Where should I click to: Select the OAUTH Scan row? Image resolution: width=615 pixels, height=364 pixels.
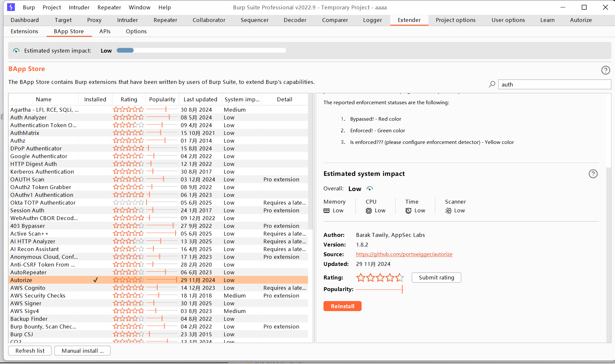tap(158, 179)
